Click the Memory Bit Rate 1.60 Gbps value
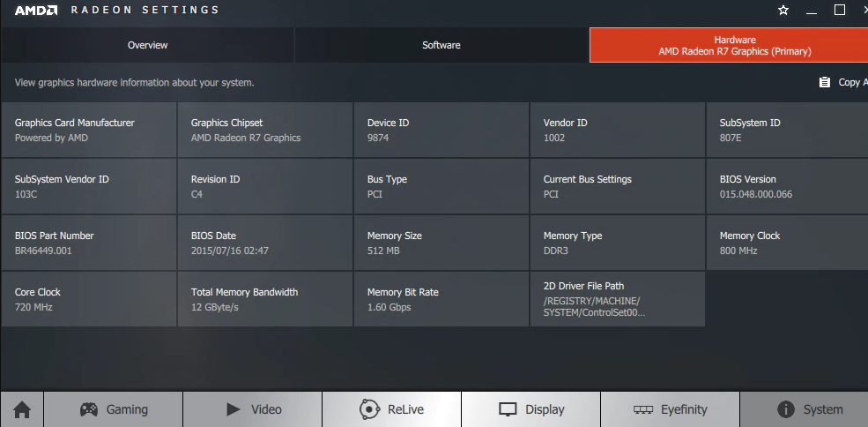The width and height of the screenshot is (868, 427). click(x=389, y=307)
